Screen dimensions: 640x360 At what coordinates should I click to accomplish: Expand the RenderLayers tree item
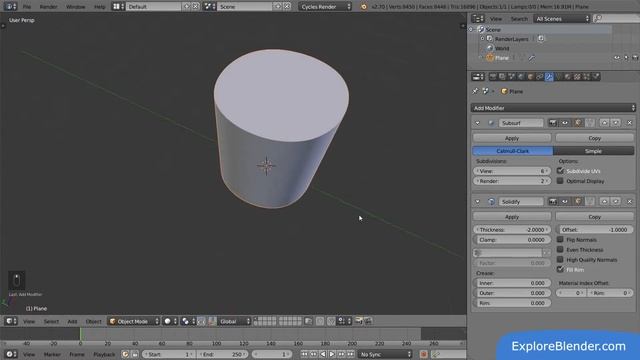(482, 39)
